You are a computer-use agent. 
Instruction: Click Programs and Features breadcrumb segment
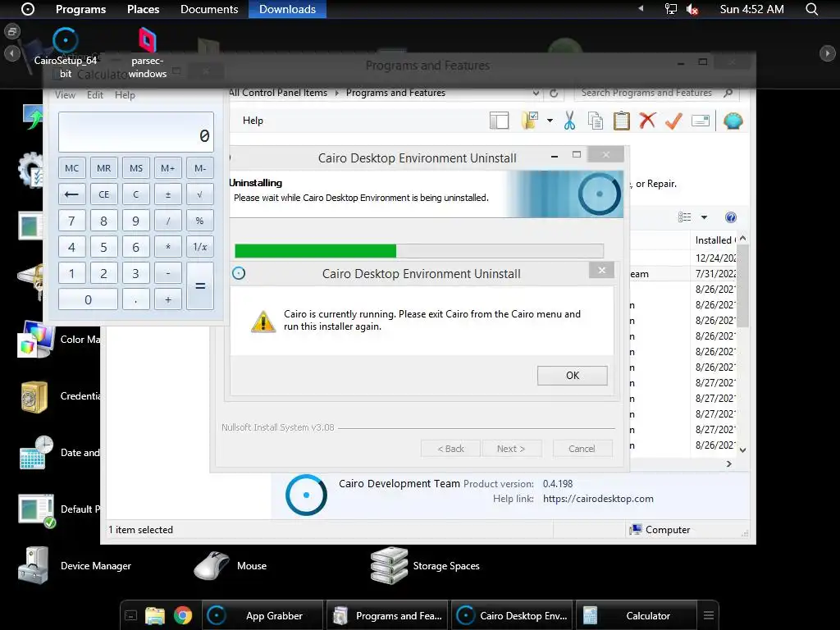coord(395,93)
